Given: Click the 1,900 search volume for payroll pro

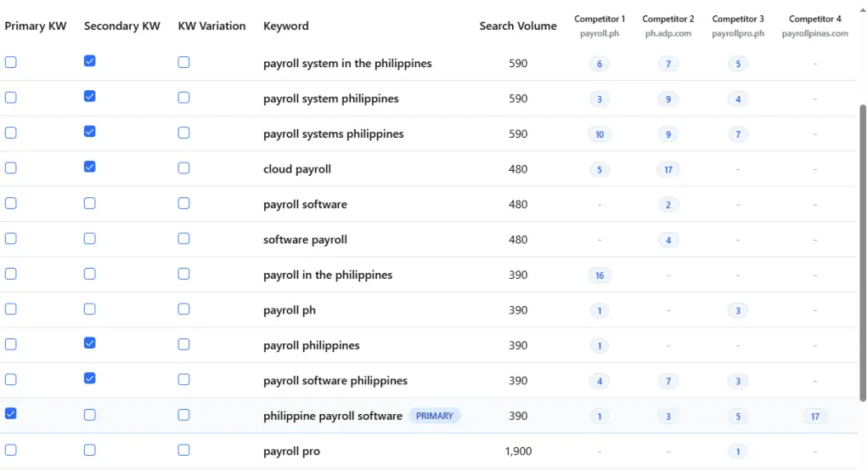Looking at the screenshot, I should point(518,451).
